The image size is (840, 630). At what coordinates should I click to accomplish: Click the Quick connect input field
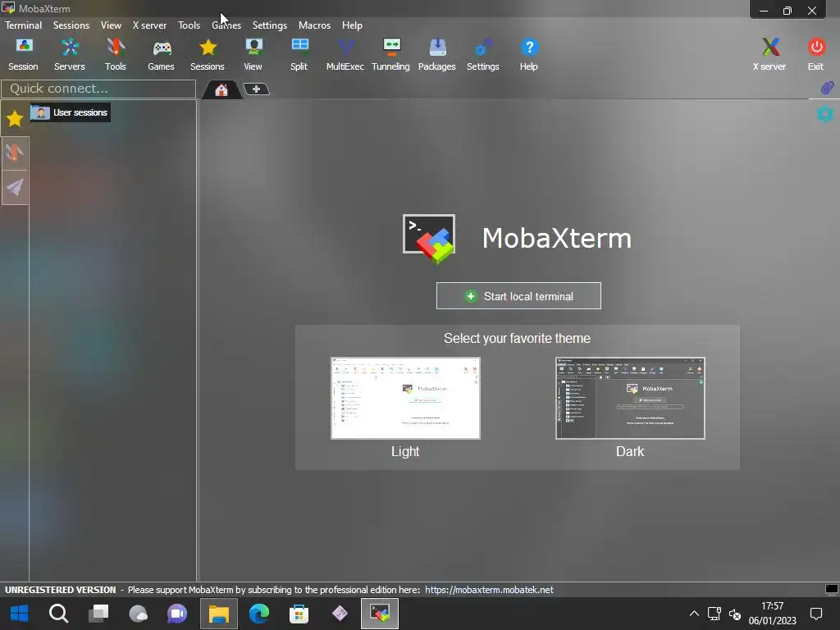[98, 89]
